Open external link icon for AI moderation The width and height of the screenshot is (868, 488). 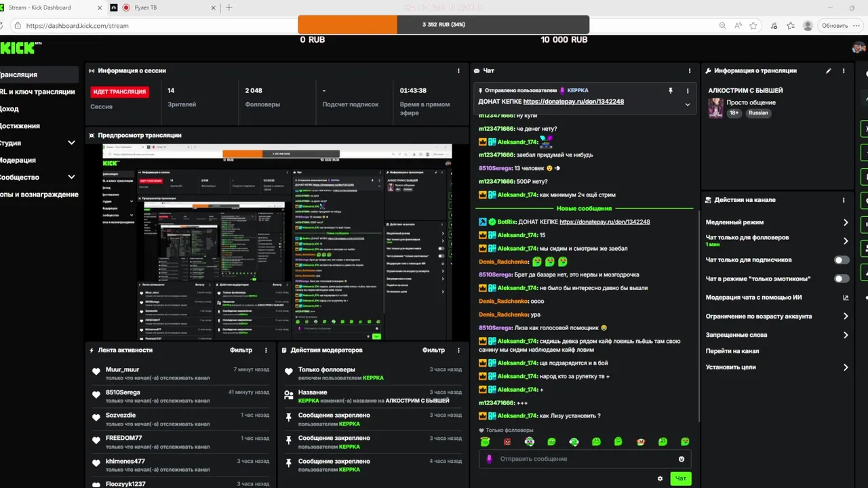846,298
